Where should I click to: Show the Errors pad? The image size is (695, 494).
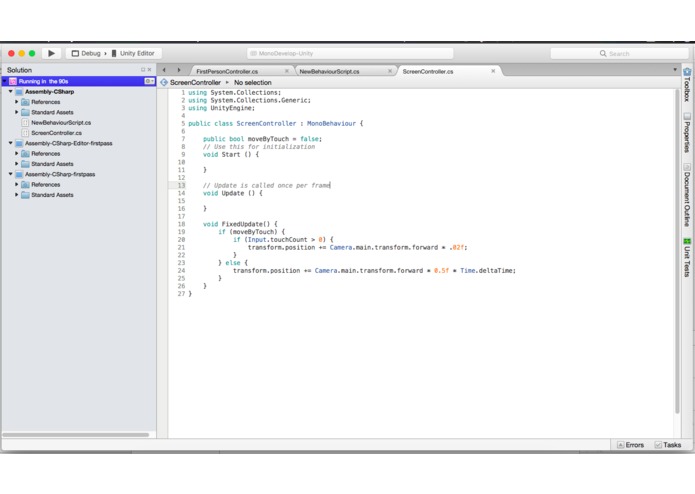coord(630,445)
